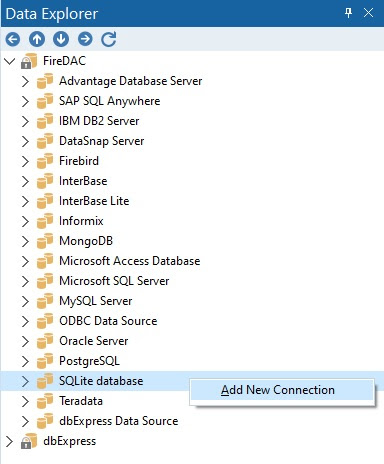Expand the Informix node

tap(25, 221)
